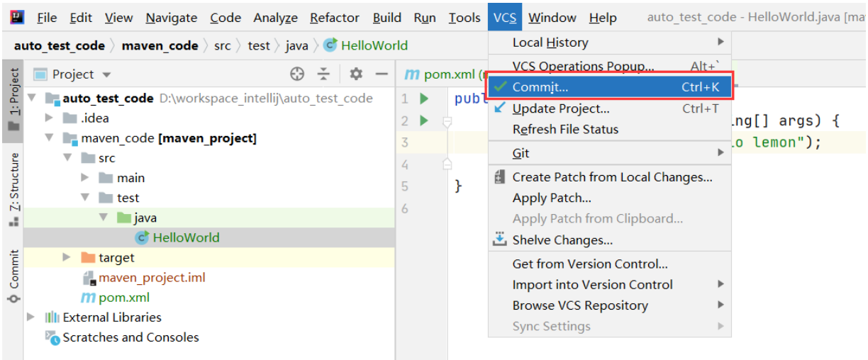Collapse the src folder

tap(67, 158)
